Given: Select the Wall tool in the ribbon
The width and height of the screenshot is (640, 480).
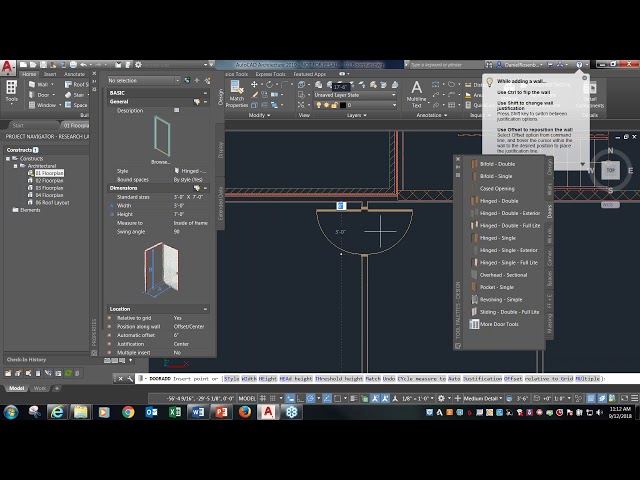Looking at the screenshot, I should pos(39,84).
